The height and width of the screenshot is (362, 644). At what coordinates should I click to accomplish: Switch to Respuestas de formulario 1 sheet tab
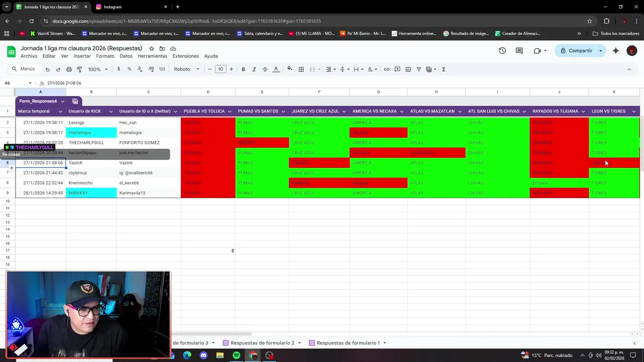pyautogui.click(x=348, y=343)
